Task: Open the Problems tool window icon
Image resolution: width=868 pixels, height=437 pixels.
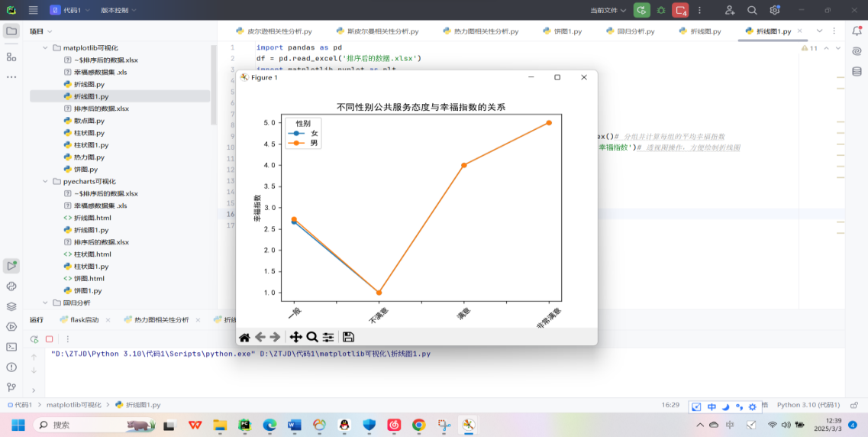Action: coord(11,367)
